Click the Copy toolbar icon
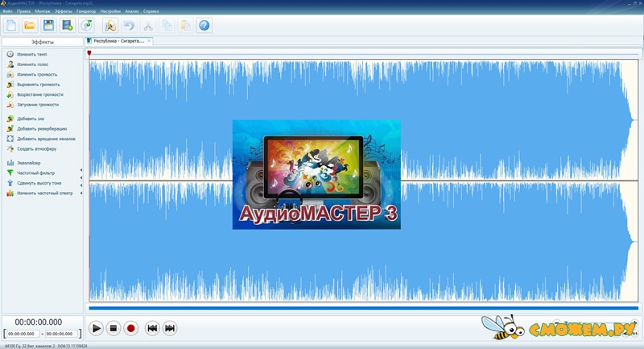Viewport: 644px width, 349px height. click(x=167, y=26)
